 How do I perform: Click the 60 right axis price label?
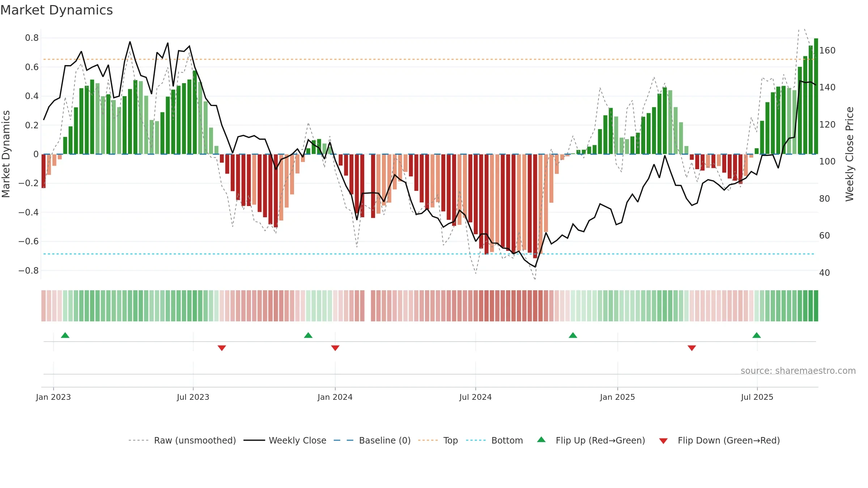tap(825, 236)
